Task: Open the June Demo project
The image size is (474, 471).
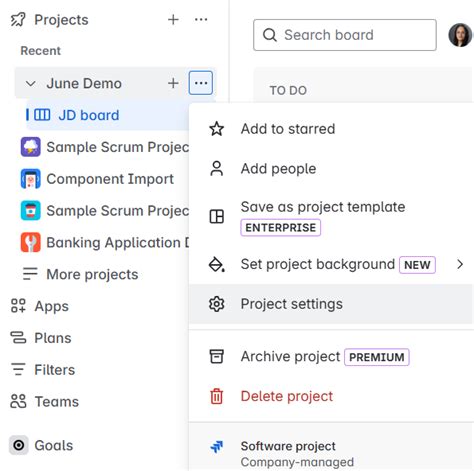Action: pos(84,83)
